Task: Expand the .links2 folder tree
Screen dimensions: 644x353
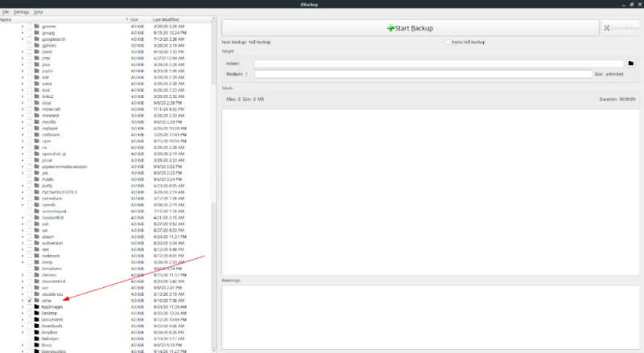Action: click(23, 96)
